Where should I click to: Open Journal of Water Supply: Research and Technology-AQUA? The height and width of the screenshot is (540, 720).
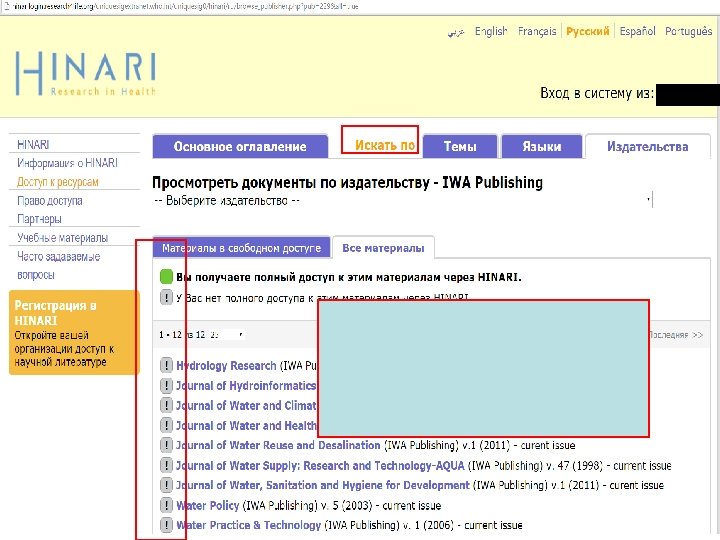point(321,465)
